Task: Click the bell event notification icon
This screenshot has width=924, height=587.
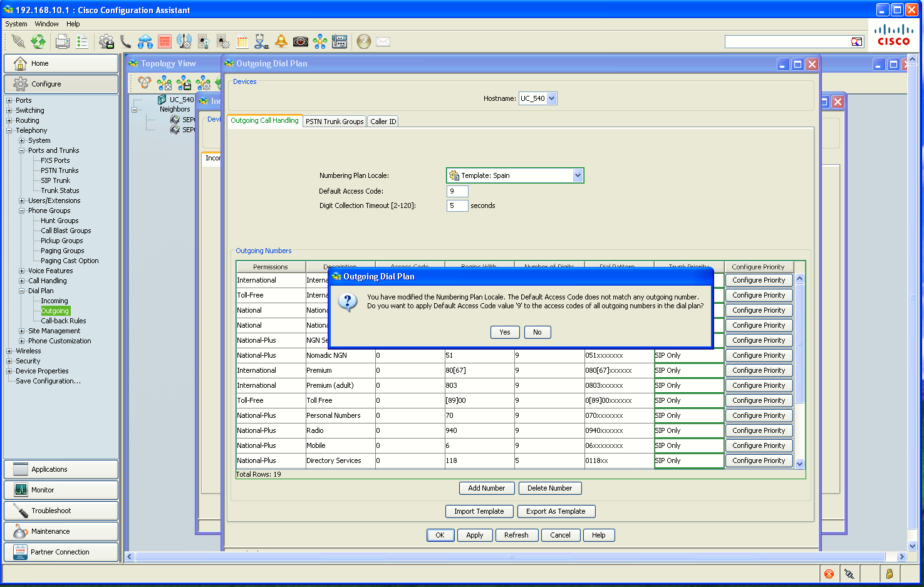Action: (281, 41)
